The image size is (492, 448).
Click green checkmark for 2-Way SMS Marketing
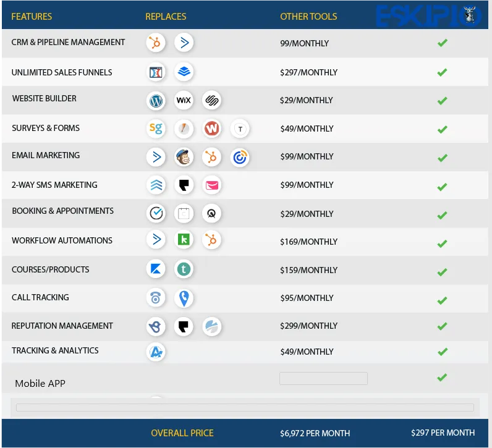[x=442, y=187]
